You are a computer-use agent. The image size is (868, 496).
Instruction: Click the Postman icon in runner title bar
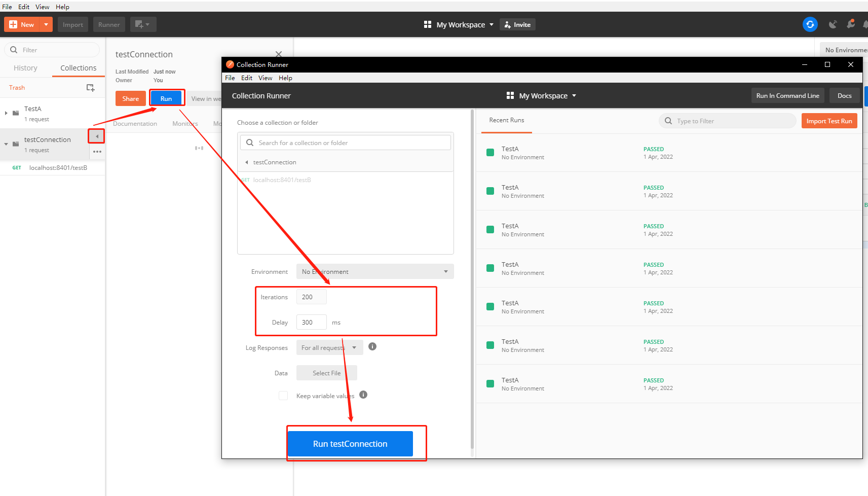coord(230,64)
